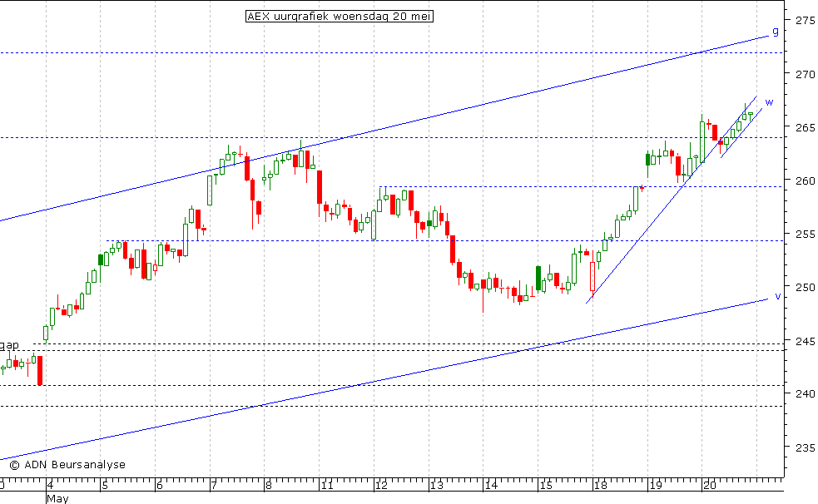The height and width of the screenshot is (504, 818).
Task: Click date label 15 on the time axis
Action: [546, 485]
